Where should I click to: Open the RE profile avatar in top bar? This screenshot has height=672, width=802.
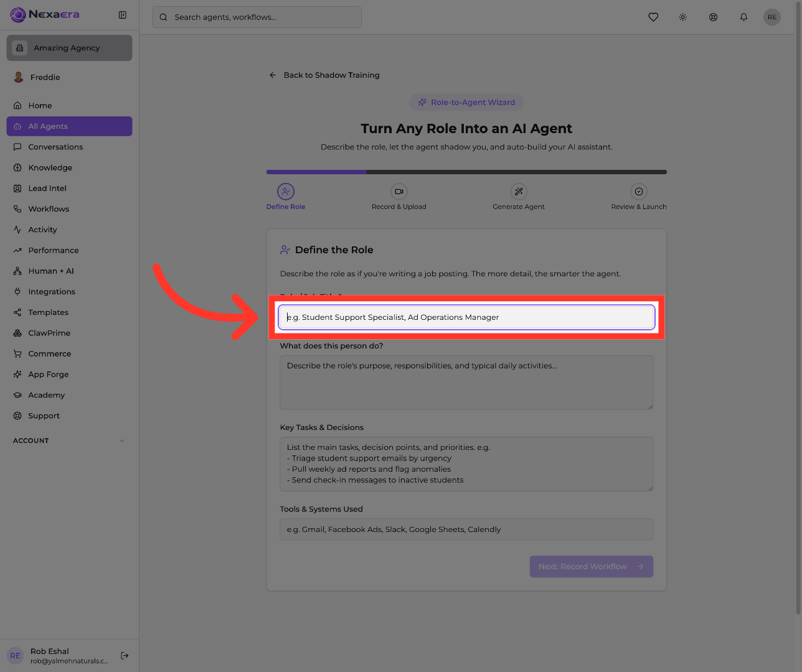pos(772,17)
